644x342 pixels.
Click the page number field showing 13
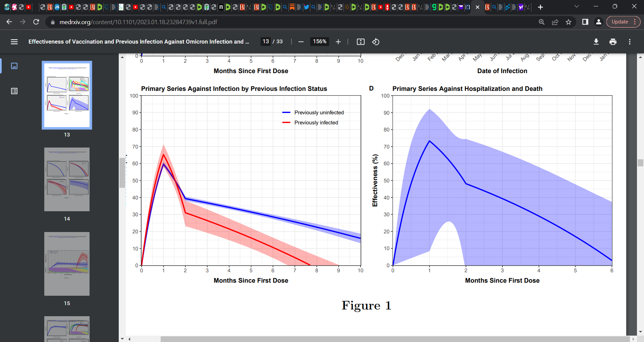click(266, 42)
